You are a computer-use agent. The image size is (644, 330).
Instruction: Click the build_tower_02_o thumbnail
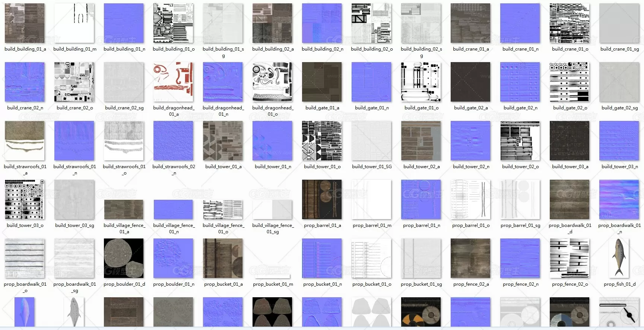click(520, 141)
